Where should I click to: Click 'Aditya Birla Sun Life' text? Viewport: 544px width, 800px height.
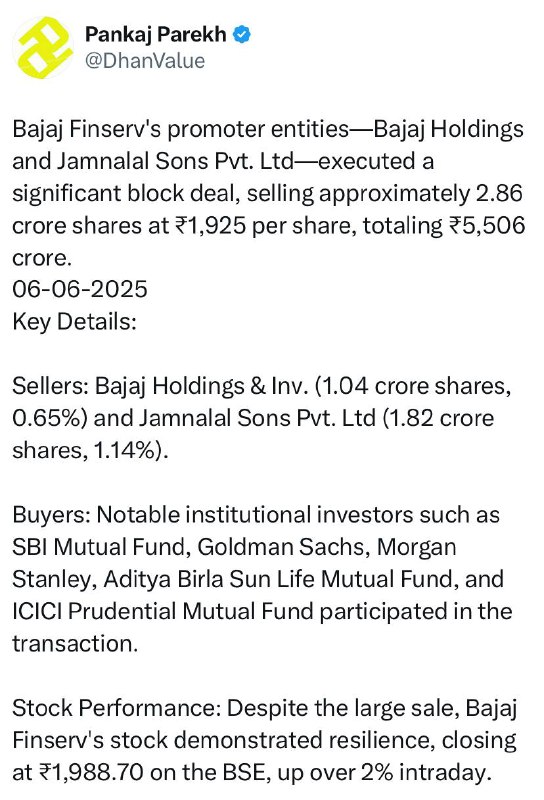point(209,579)
